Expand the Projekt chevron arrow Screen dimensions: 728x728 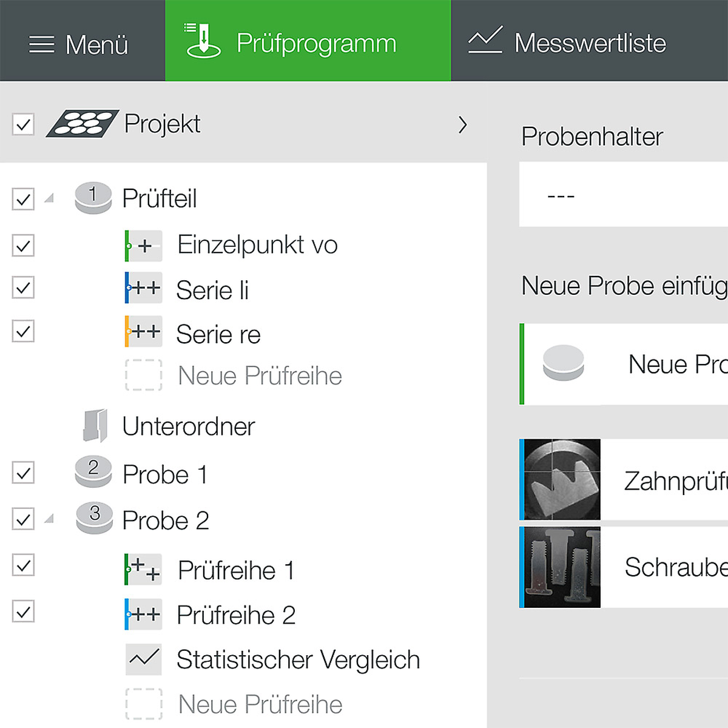(x=463, y=124)
